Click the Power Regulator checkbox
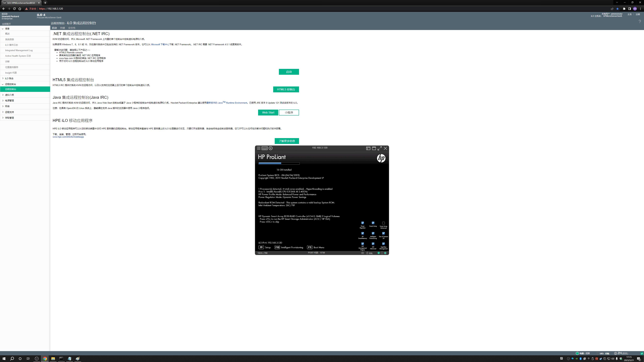Viewport: 644px width, 362px height. [x=362, y=223]
